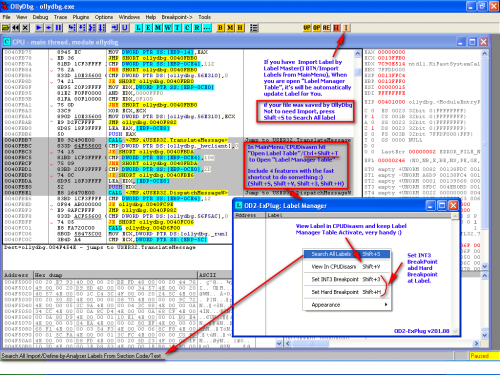This screenshot has width=500, height=375.
Task: Open Hardware breakpoints via yellow H icon
Action: click(240, 28)
